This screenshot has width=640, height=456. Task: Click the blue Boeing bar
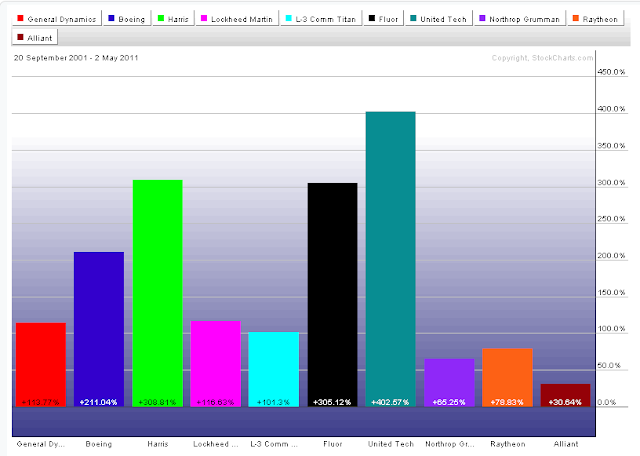pos(99,329)
